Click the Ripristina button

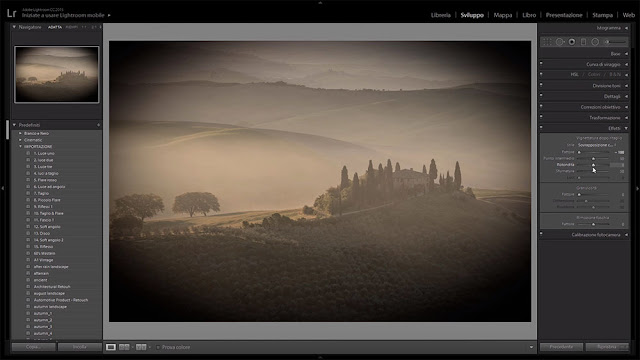point(607,347)
